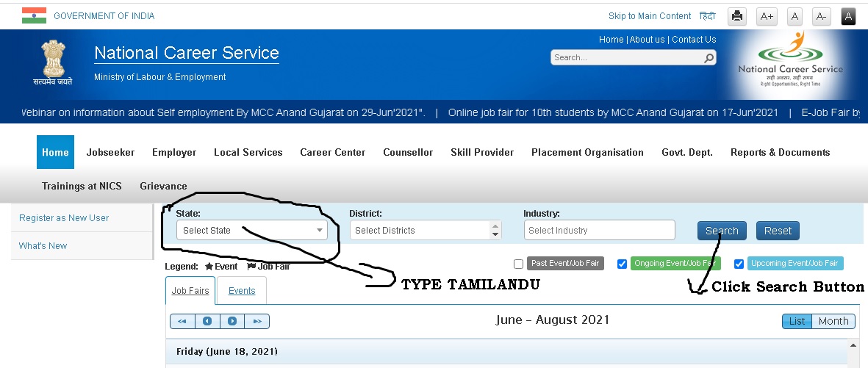Viewport: 868px width, 368px height.
Task: Click the magnifier icon in site search
Action: [x=709, y=57]
